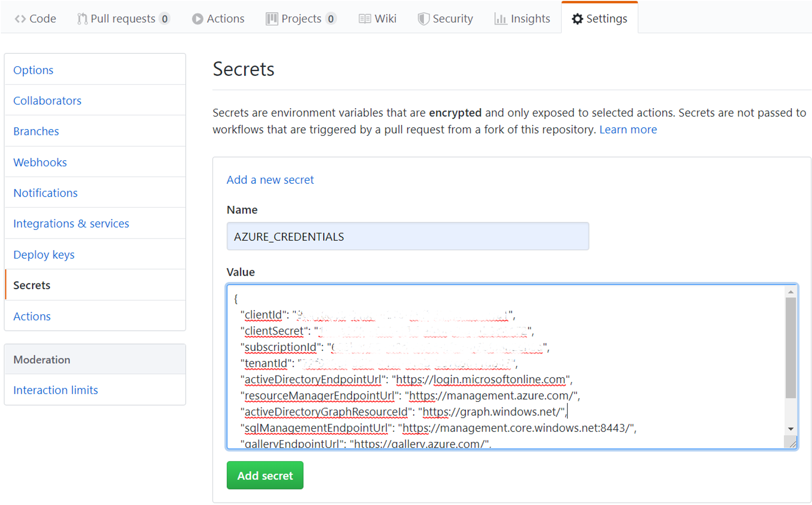Click the "sqlManagementEndpointUrl" key
Screen dimensions: 812x505
[316, 428]
